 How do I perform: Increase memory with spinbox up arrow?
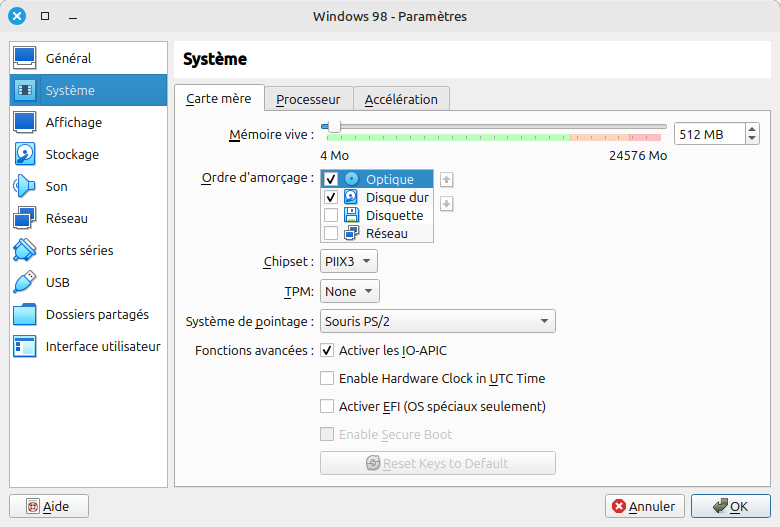[x=752, y=129]
